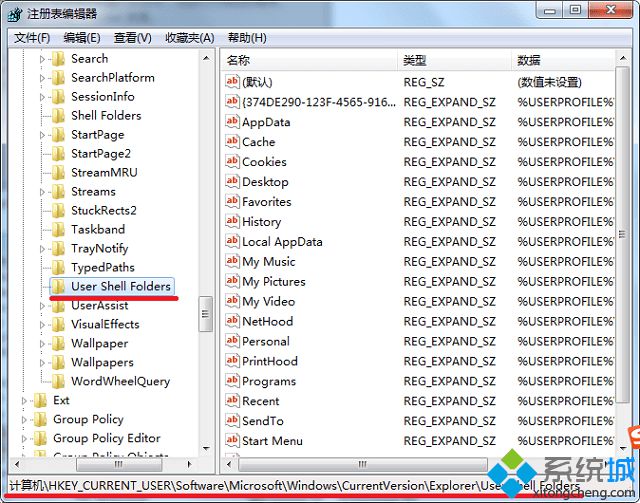This screenshot has width=640, height=503.
Task: Sort by the 数据 column header
Action: tap(563, 60)
